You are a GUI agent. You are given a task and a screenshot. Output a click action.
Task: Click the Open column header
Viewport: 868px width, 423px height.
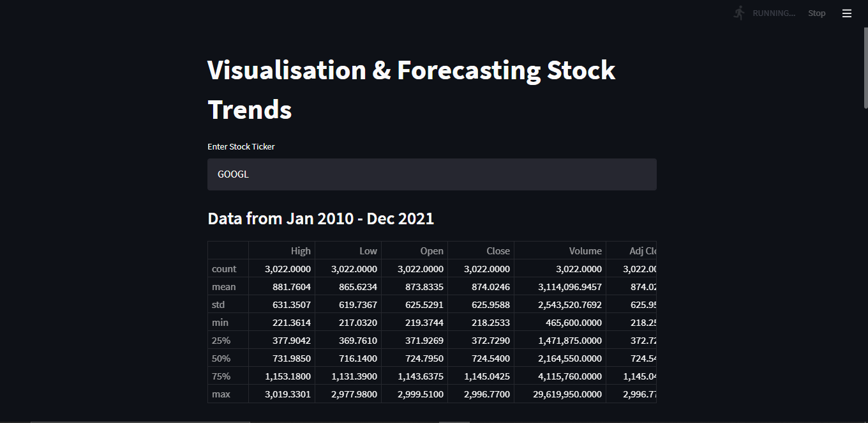click(432, 250)
